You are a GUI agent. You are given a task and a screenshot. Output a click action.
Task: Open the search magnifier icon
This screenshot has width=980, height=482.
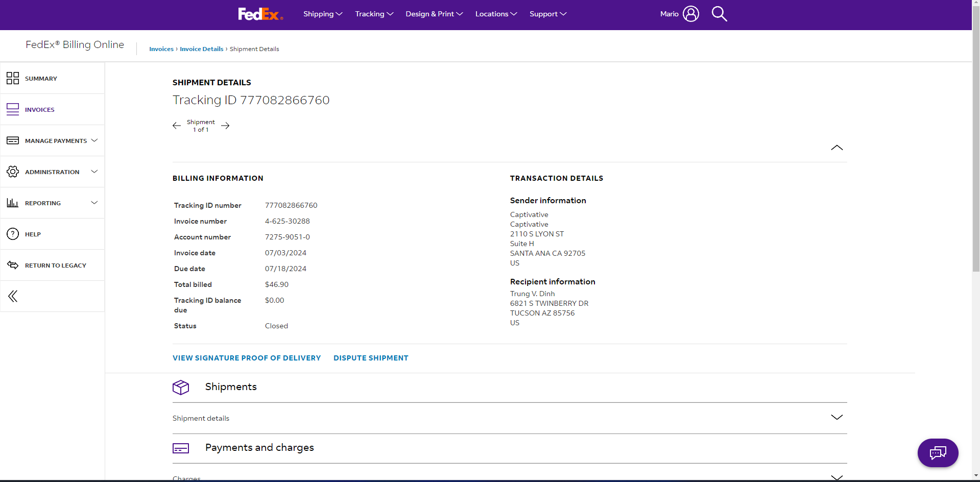719,14
